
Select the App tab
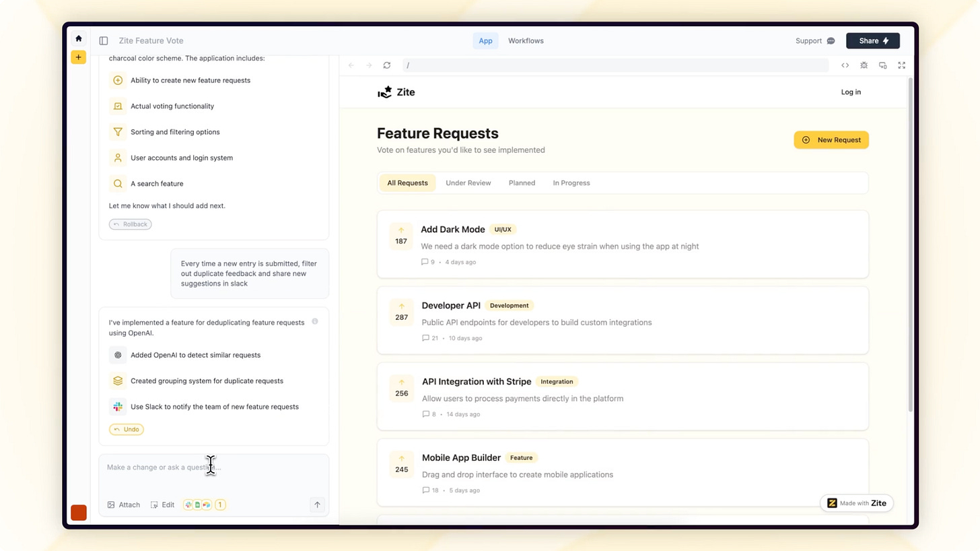pos(485,40)
